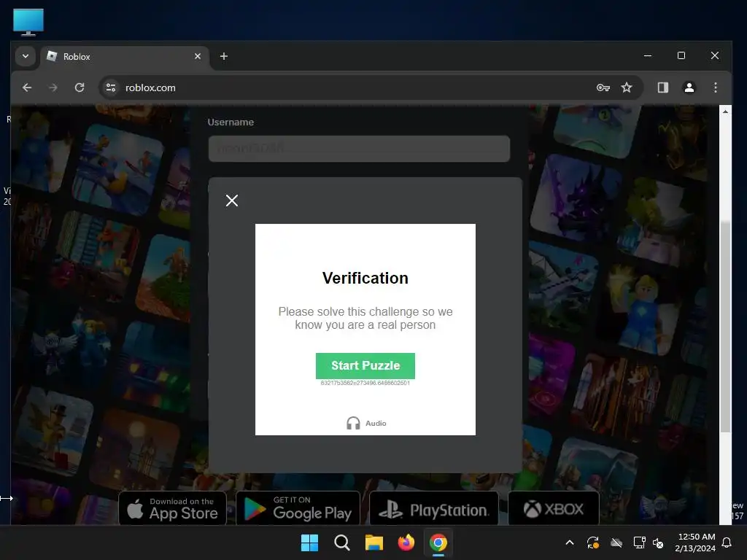The image size is (747, 560).
Task: Maximize the Chrome window
Action: pyautogui.click(x=681, y=55)
